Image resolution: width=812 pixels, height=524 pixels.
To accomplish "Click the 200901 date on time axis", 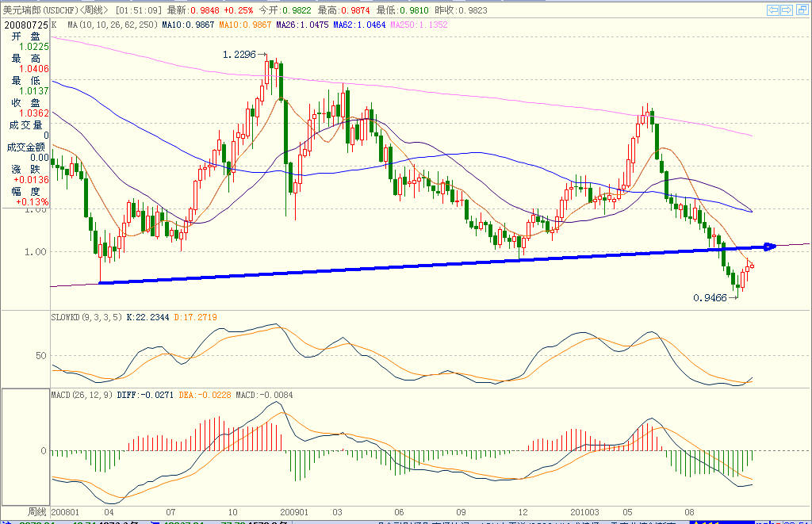I will [x=294, y=512].
